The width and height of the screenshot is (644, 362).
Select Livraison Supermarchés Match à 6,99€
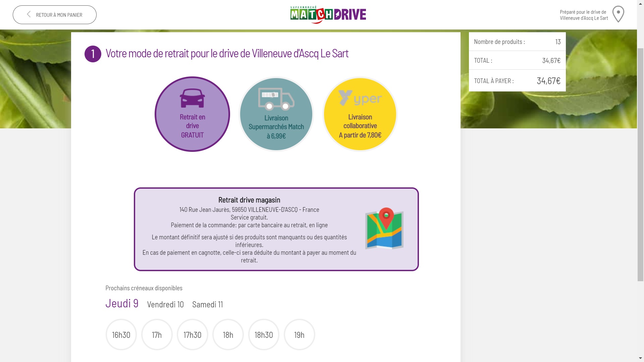276,114
